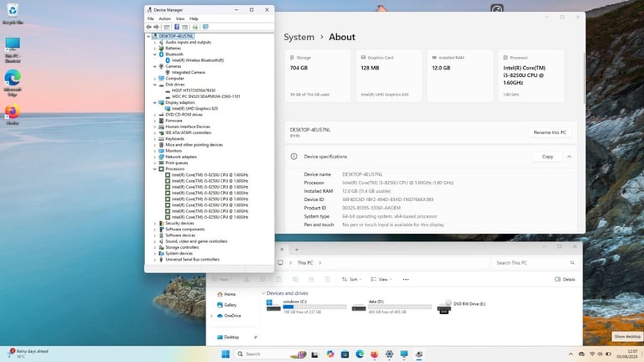Viewport: 644px width, 362px height.
Task: Open the View menu in Device Manager
Action: point(180,19)
